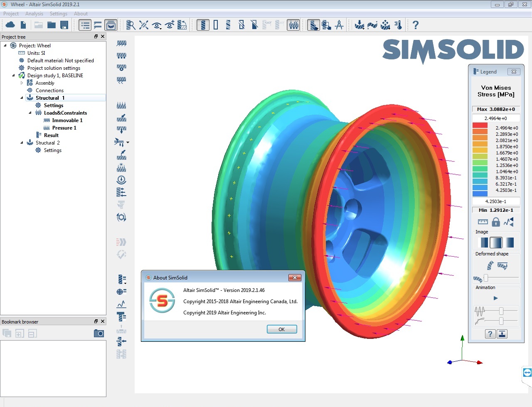Toggle the bookmark browser toolbar button
This screenshot has height=407, width=532.
[x=111, y=25]
